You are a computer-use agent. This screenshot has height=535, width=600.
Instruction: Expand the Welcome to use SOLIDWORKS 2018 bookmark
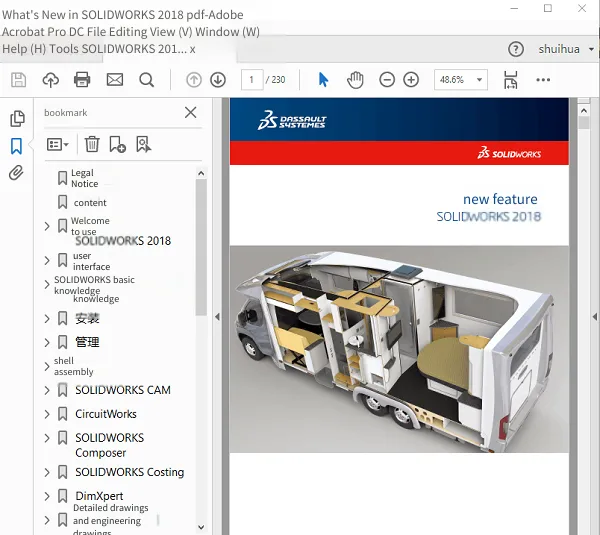pos(47,226)
